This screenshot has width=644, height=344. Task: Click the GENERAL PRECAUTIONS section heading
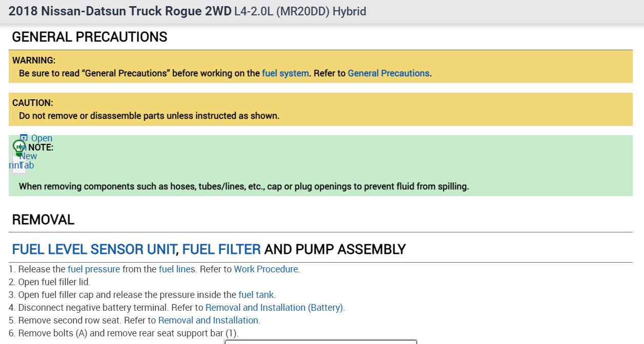click(90, 37)
